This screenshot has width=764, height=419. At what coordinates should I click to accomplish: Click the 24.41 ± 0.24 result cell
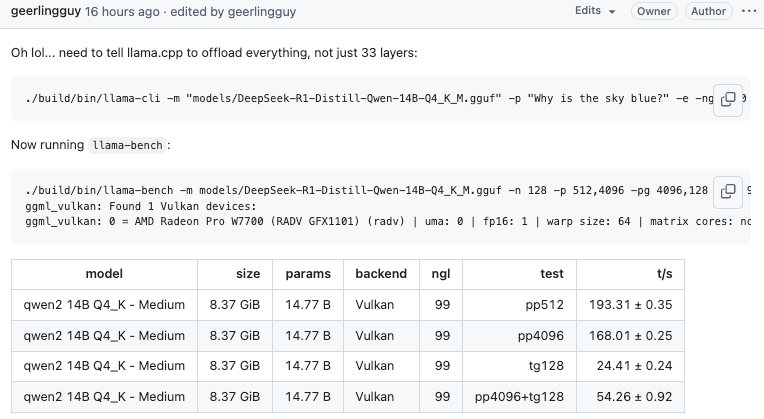pyautogui.click(x=630, y=366)
